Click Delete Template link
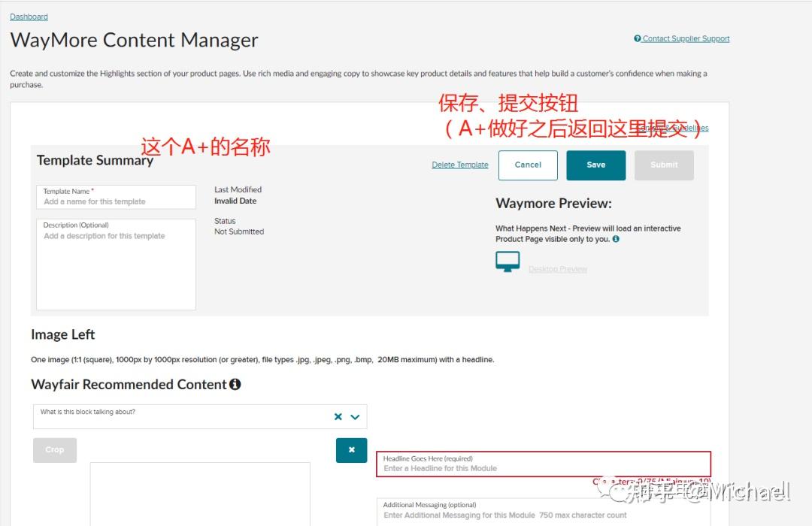The width and height of the screenshot is (812, 526). tap(460, 165)
